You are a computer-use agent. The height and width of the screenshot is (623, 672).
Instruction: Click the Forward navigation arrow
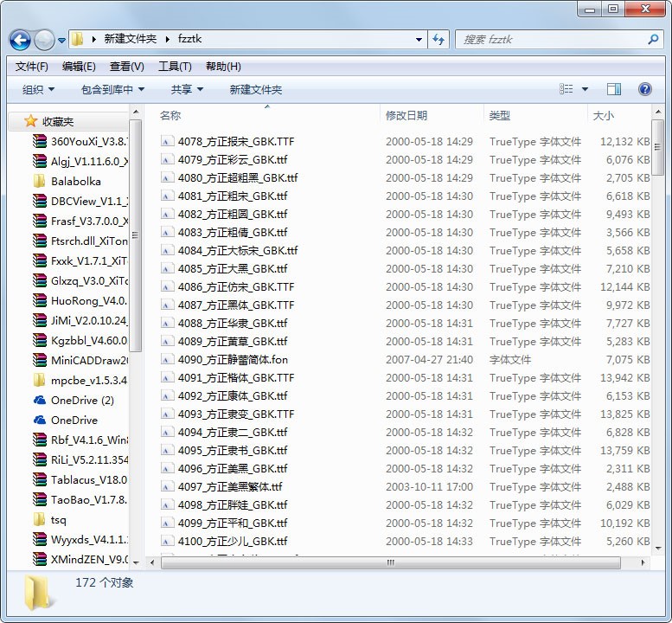coord(44,41)
